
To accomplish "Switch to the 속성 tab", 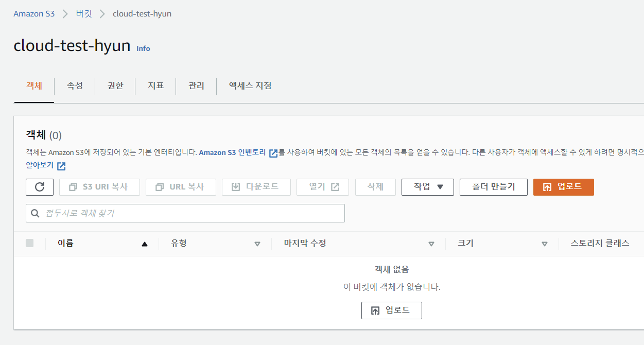I will pyautogui.click(x=75, y=85).
